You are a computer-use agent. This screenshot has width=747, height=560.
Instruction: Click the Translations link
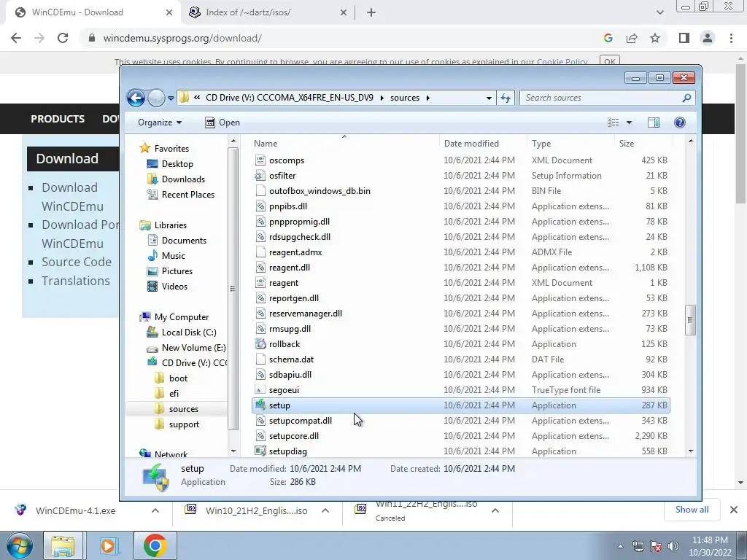76,281
